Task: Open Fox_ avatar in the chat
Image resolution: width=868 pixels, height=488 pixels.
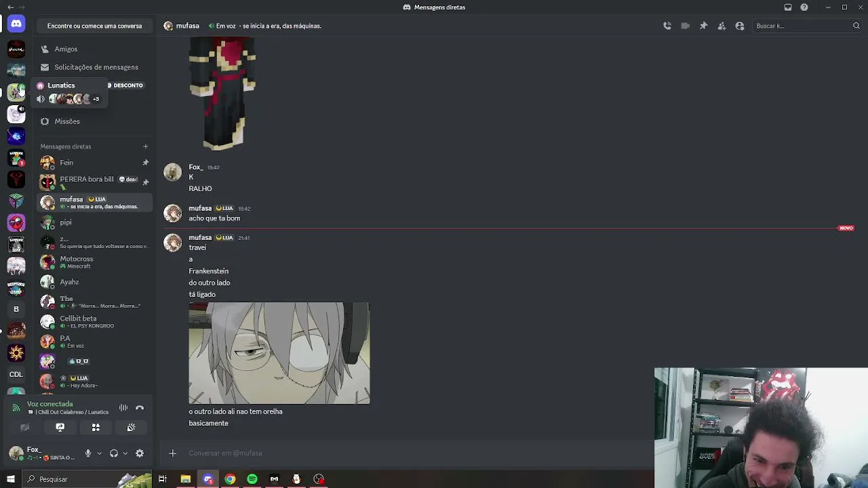Action: coord(173,172)
